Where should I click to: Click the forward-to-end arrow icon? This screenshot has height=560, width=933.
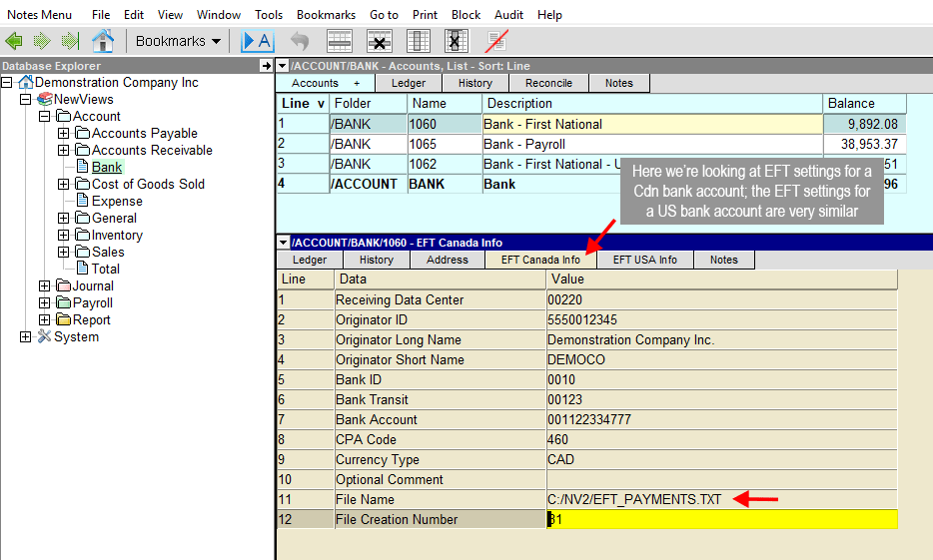point(70,41)
